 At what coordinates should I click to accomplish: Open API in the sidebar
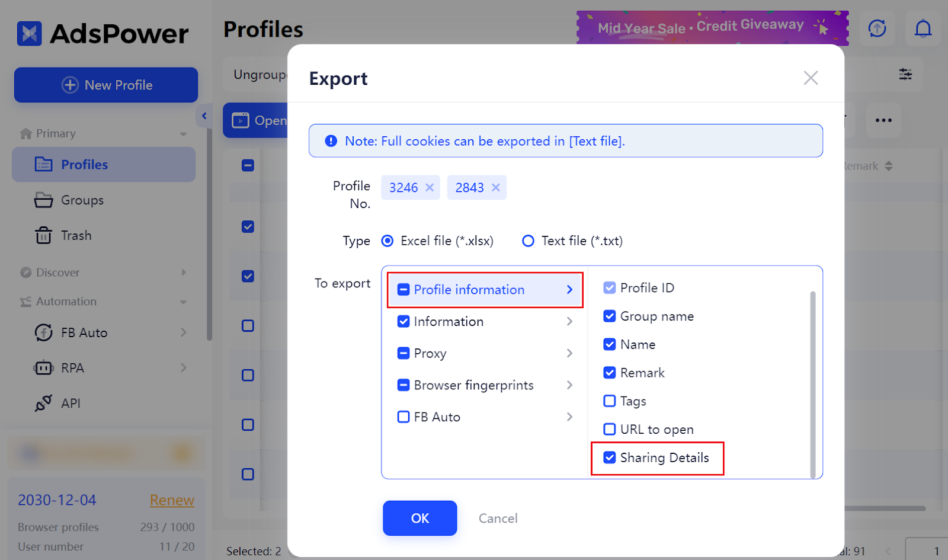click(x=71, y=404)
